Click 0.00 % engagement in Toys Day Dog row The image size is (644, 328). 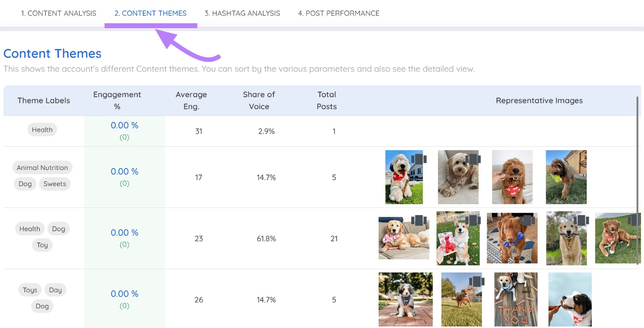124,294
